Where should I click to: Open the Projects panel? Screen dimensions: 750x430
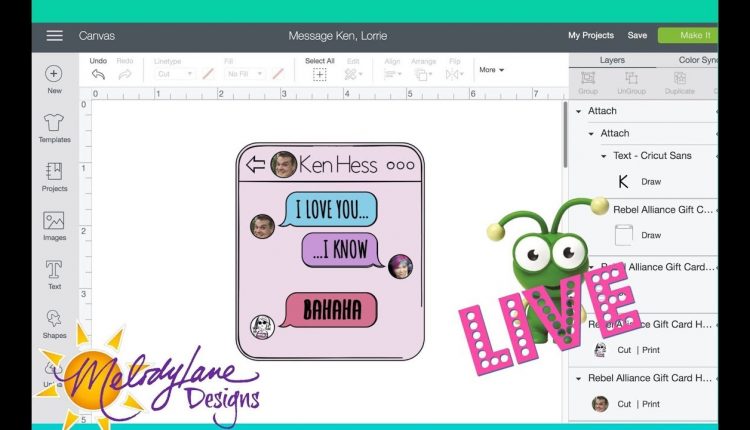tap(54, 177)
